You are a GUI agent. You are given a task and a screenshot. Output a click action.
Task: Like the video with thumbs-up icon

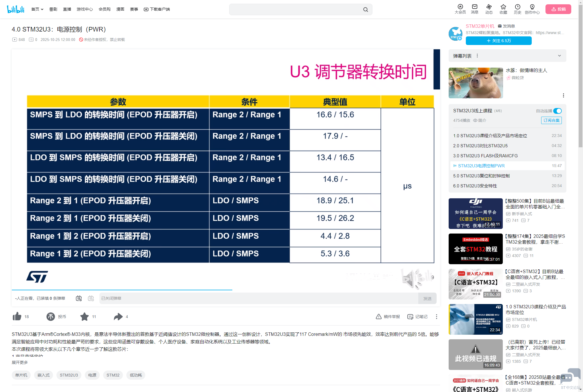[x=17, y=317]
